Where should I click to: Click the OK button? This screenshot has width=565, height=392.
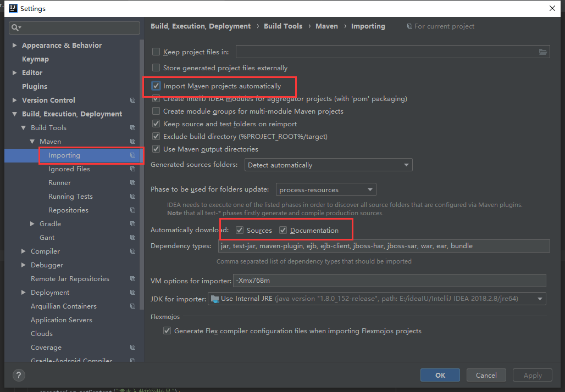[x=440, y=375]
